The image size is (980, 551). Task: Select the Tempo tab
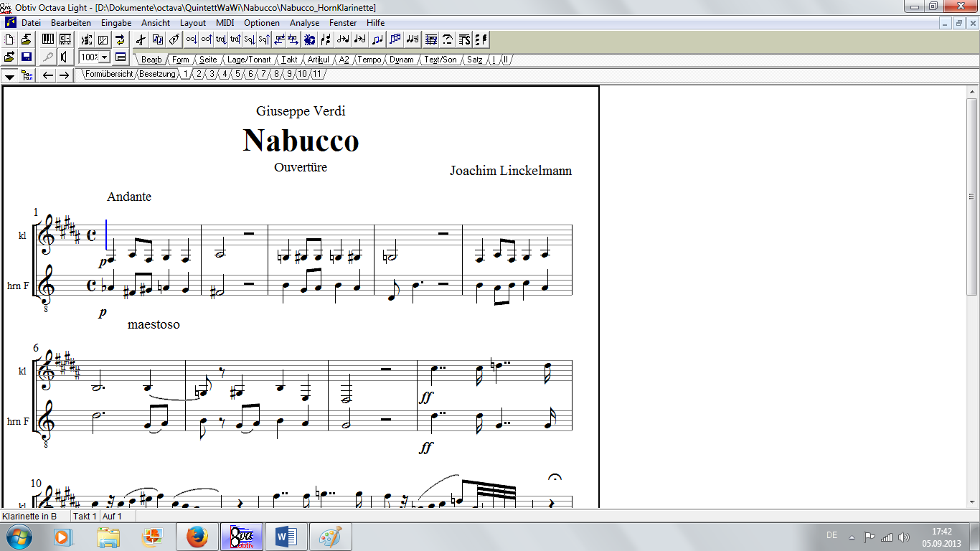369,60
